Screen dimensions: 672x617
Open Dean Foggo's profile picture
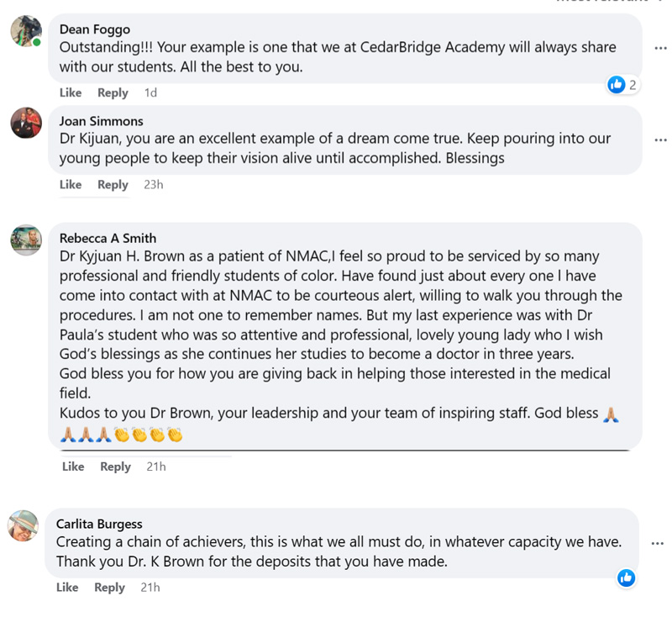pyautogui.click(x=26, y=32)
